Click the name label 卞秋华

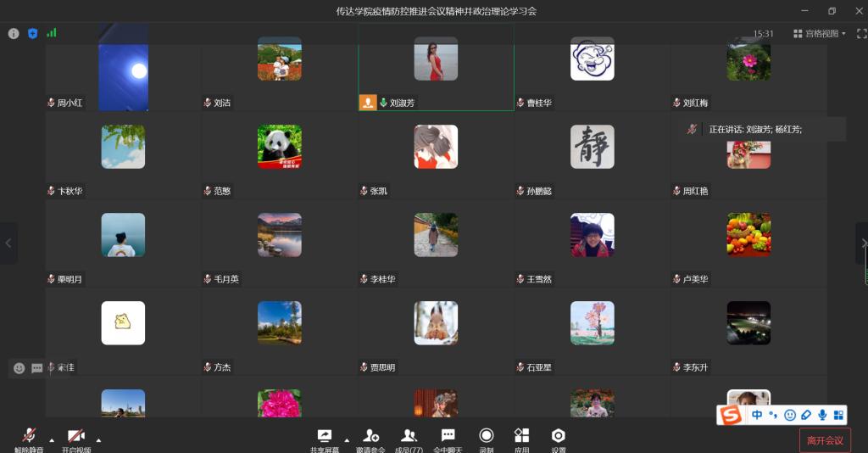point(70,191)
